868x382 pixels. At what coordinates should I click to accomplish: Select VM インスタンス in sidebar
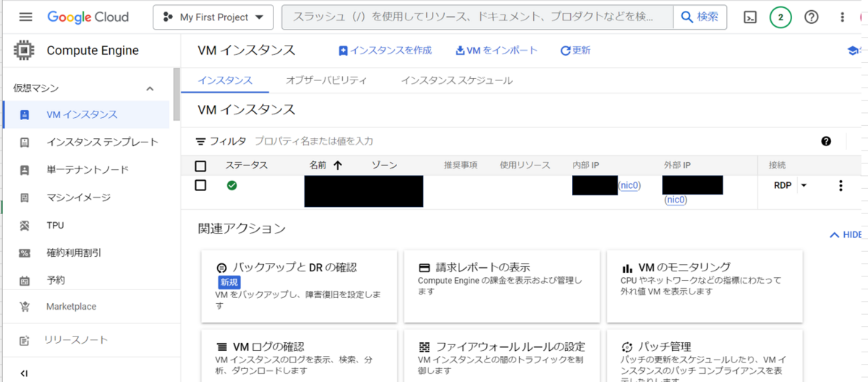click(x=86, y=114)
